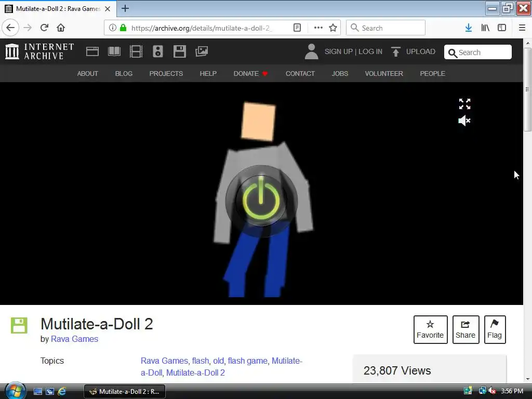Screen dimensions: 532x399
Task: Open the Texts book icon
Action: tap(114, 51)
